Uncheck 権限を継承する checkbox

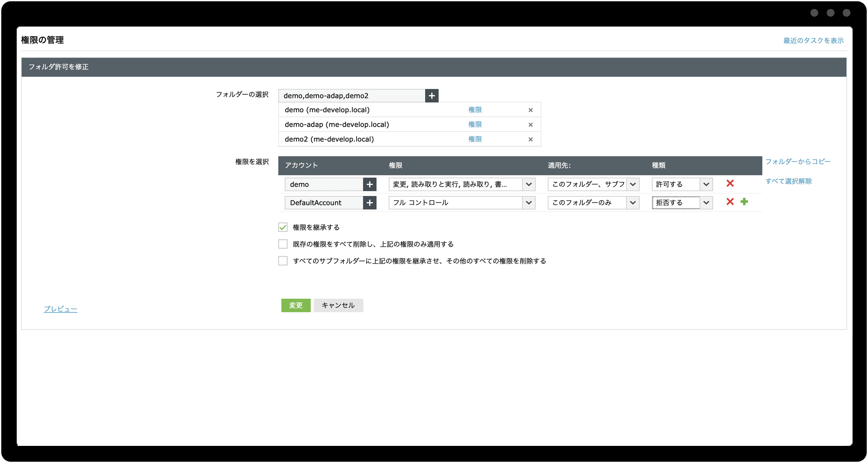283,227
